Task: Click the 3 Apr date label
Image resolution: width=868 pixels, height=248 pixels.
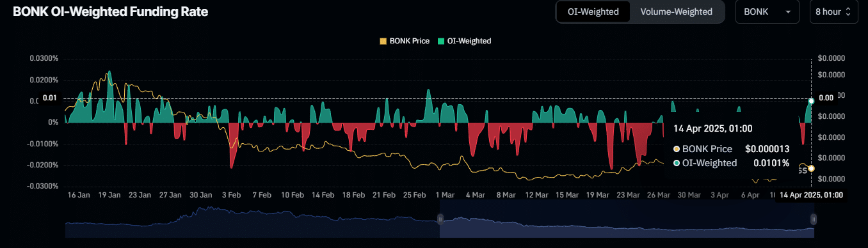Action: (720, 195)
